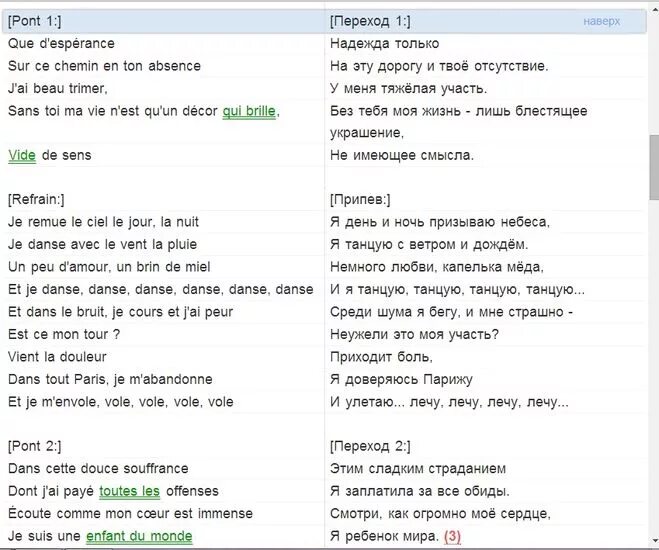Image resolution: width=659 pixels, height=550 pixels.
Task: Click the 'наверх' link in the header row
Action: pos(601,21)
